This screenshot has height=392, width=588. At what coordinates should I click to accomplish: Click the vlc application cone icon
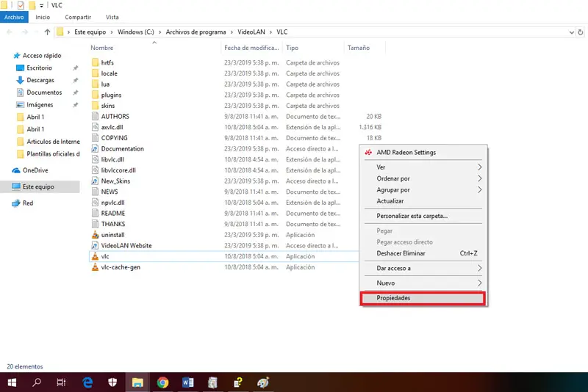tap(95, 256)
